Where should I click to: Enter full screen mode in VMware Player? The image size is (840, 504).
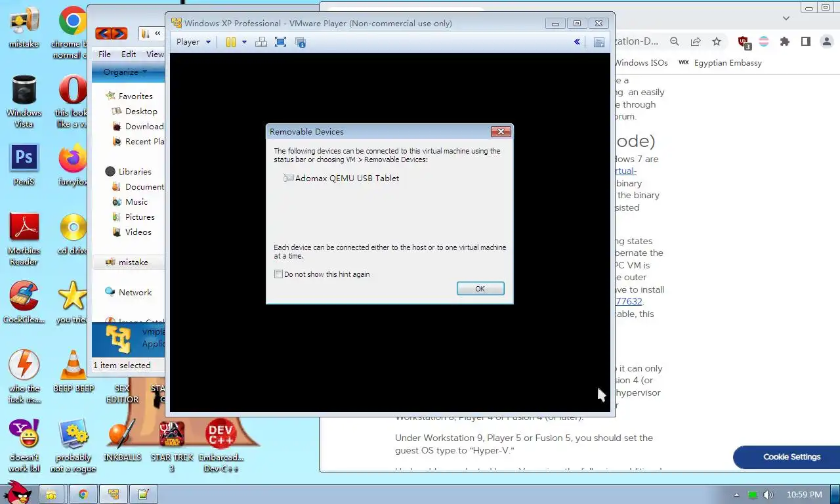pos(280,42)
